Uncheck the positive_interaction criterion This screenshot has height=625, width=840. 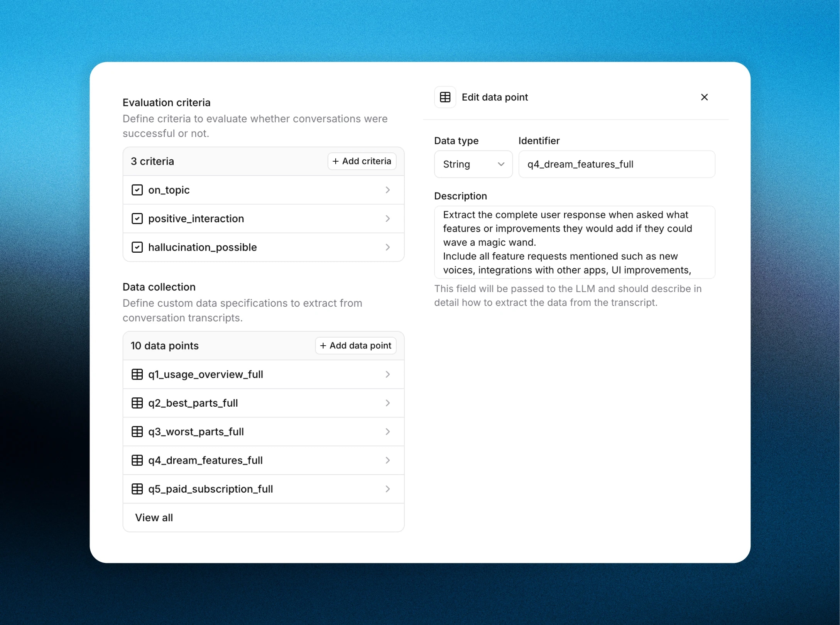(137, 218)
